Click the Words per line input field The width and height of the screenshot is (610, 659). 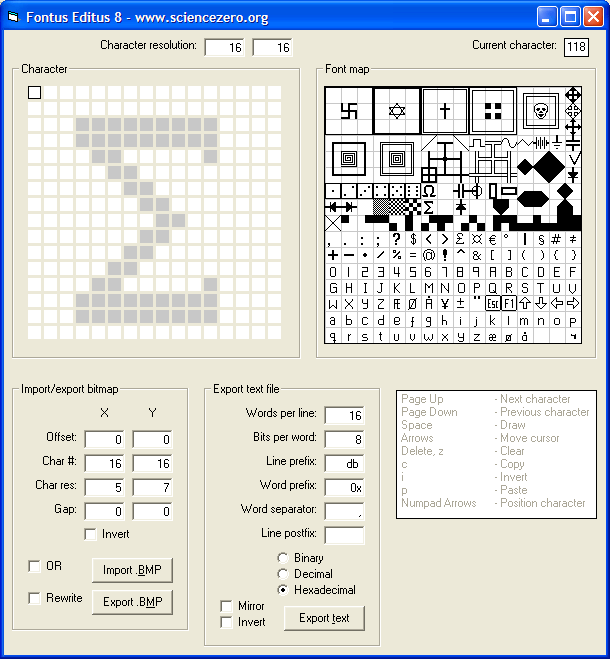(344, 415)
